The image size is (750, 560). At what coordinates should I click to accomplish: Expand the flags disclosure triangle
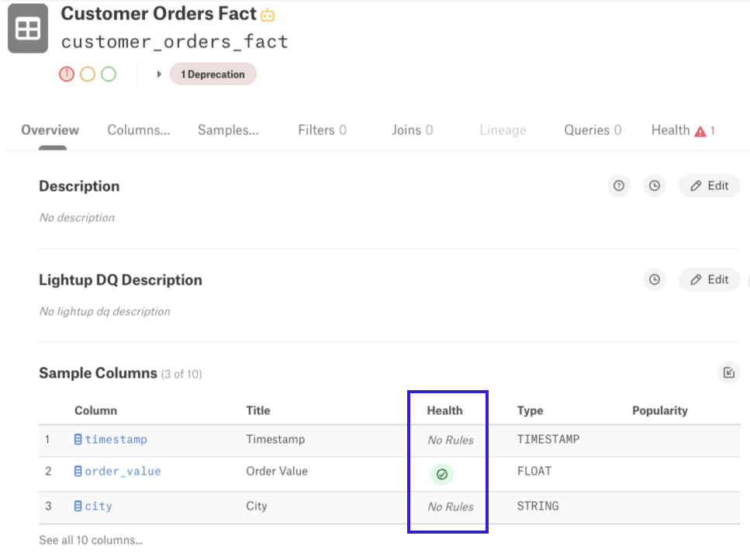(x=159, y=74)
